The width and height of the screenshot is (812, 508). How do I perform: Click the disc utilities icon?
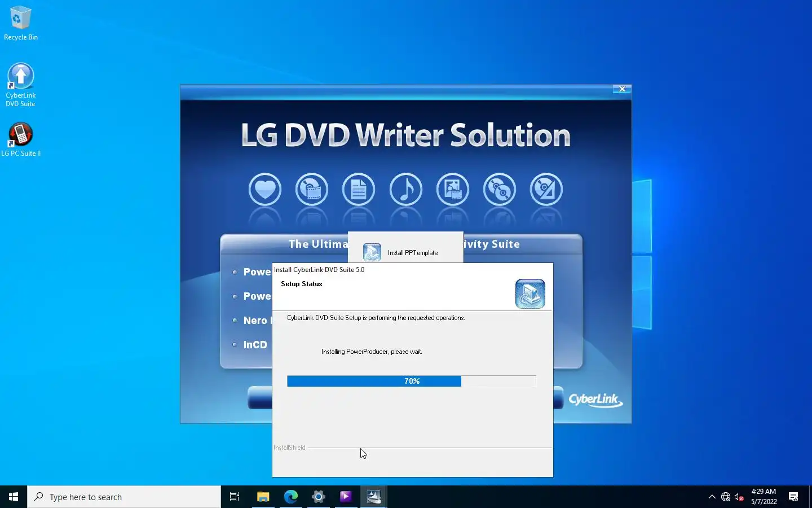(546, 190)
